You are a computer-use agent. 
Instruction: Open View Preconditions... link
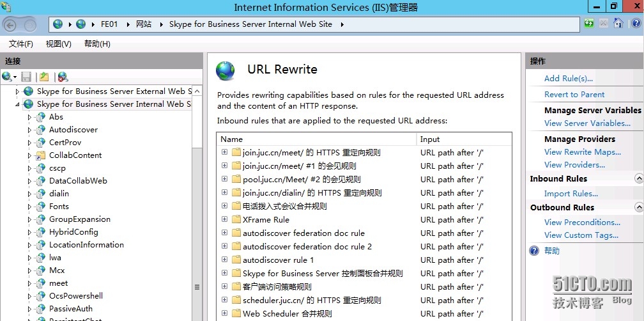coord(583,223)
